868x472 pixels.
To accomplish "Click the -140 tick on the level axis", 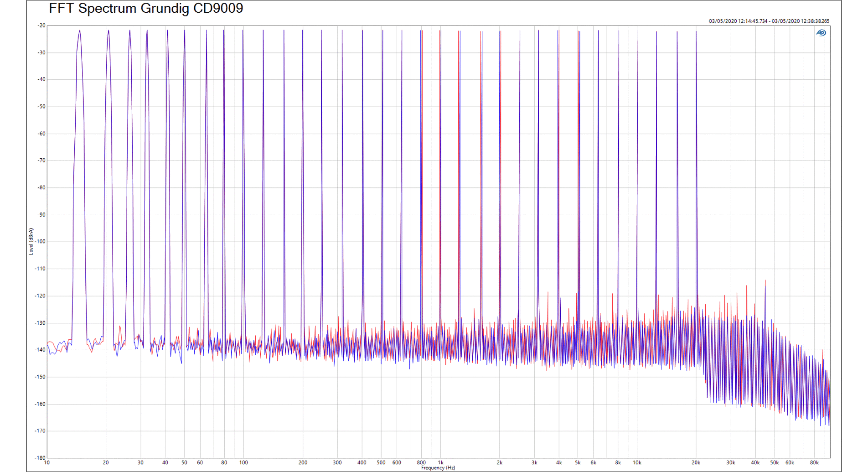I will (41, 350).
